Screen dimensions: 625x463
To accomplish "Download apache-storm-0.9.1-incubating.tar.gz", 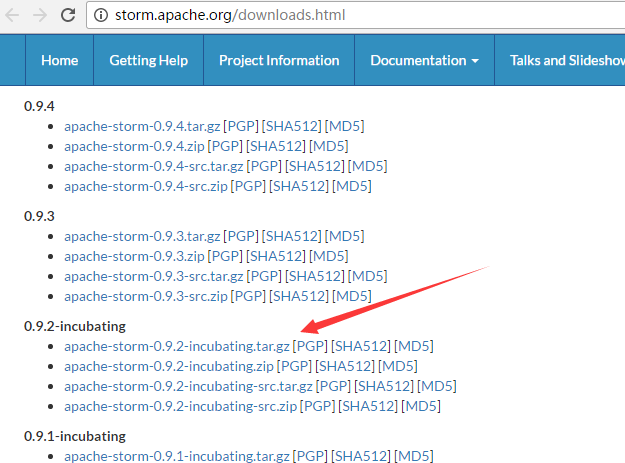I will 177,456.
